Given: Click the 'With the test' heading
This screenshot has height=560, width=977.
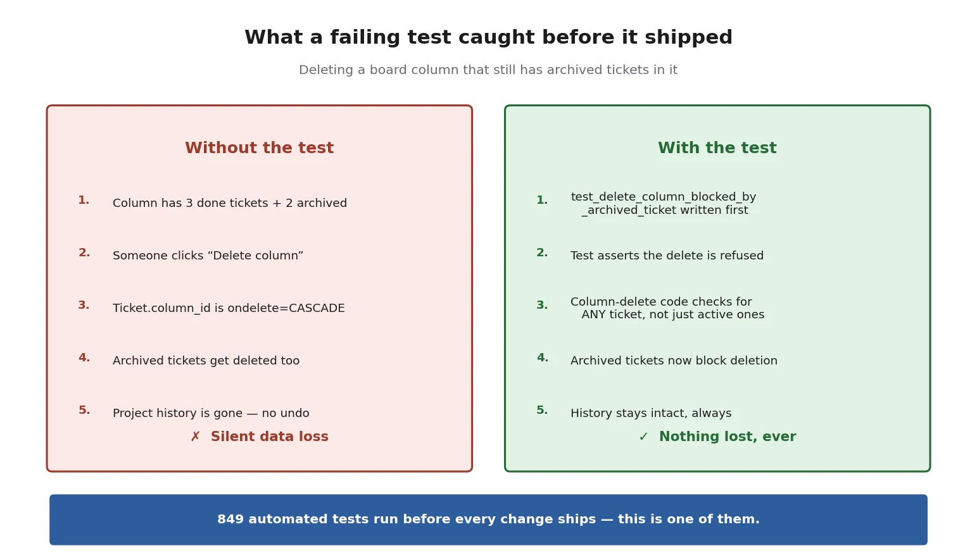Looking at the screenshot, I should click(717, 148).
